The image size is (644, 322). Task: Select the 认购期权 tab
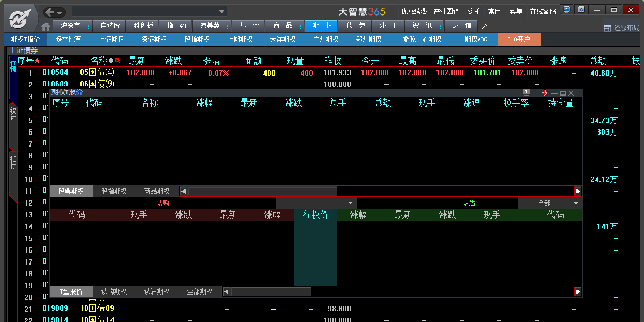pyautogui.click(x=114, y=291)
